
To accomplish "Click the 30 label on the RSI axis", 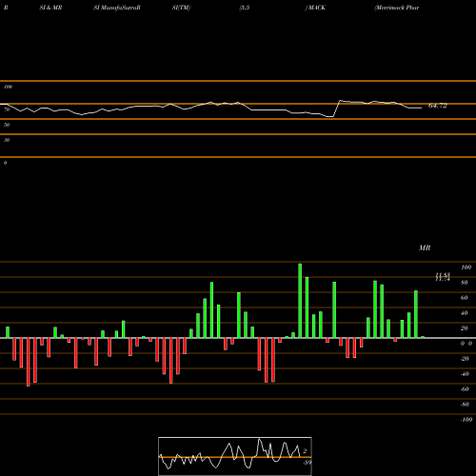I will (7, 140).
